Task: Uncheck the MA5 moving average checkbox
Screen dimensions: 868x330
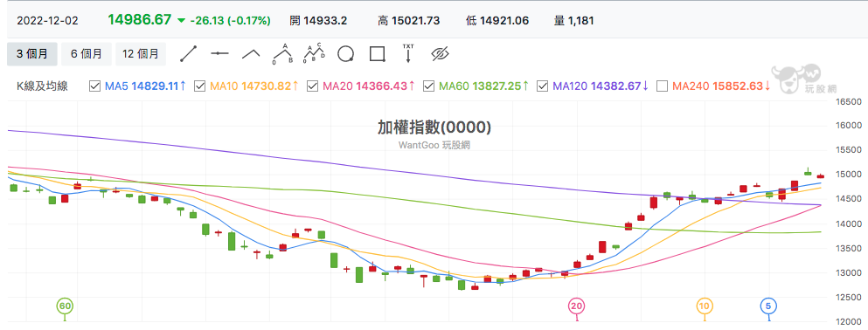Action: click(x=94, y=86)
